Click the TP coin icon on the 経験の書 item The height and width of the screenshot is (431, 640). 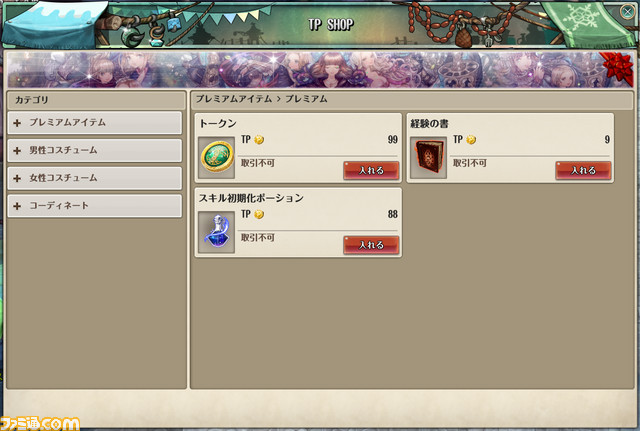(471, 140)
